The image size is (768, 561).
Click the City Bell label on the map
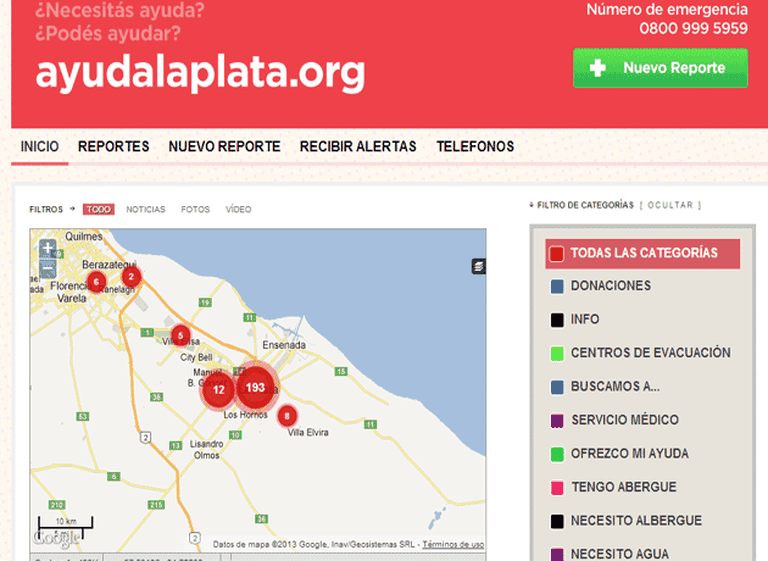tap(196, 357)
